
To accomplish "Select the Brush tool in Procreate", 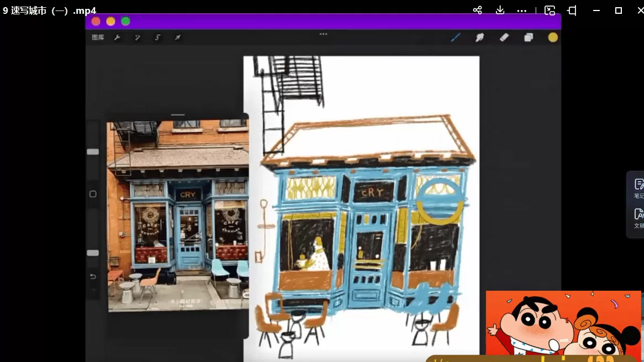I will 455,38.
